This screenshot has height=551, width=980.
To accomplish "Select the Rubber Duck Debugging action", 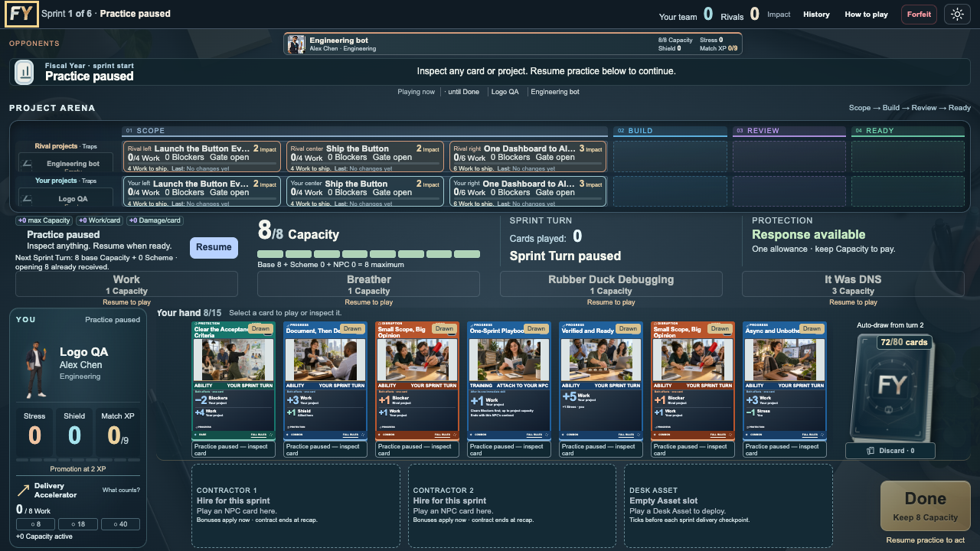I will click(611, 285).
